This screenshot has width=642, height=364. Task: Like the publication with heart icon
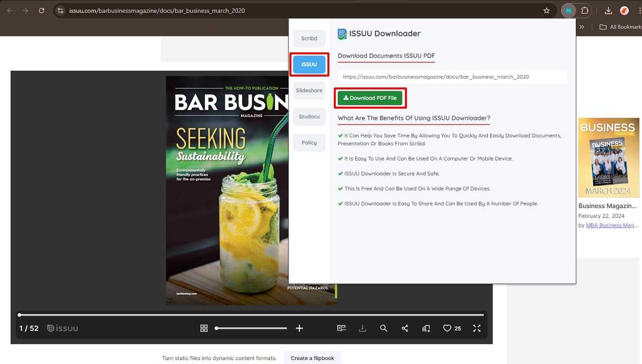(447, 328)
